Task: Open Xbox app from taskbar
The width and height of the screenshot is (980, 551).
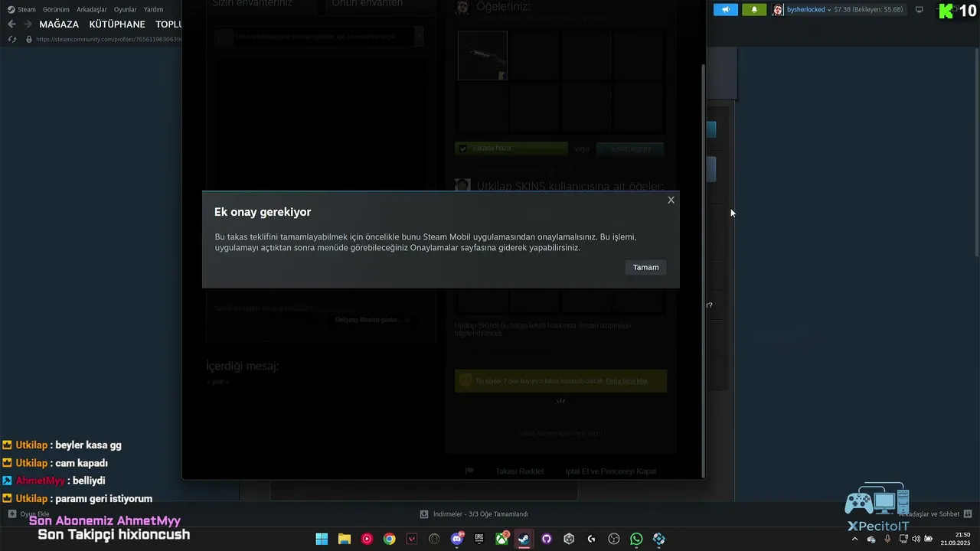Action: [501, 539]
